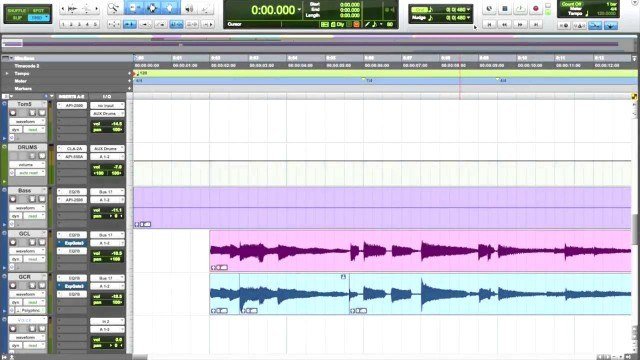Click the Record transport button
640x360 pixels.
[536, 9]
